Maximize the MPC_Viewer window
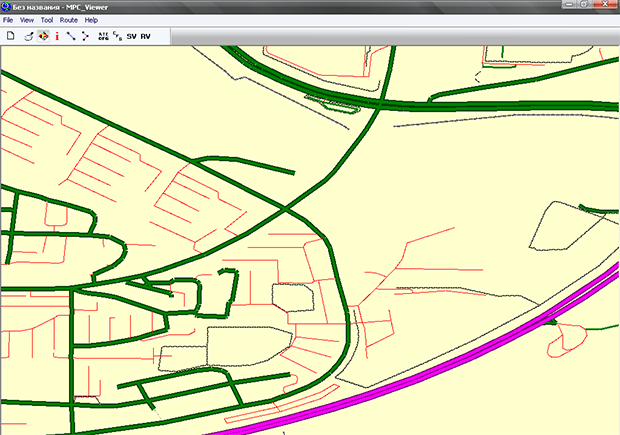620x435 pixels. coord(583,6)
